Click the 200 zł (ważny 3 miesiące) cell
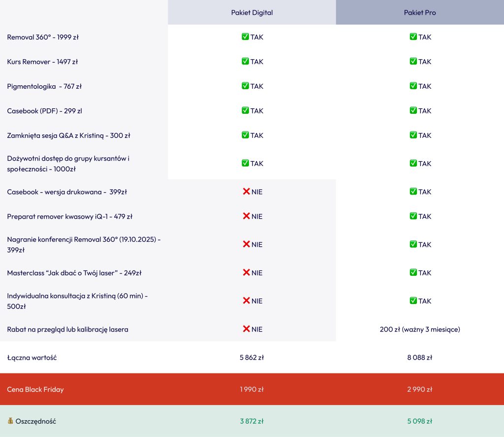 (x=419, y=329)
